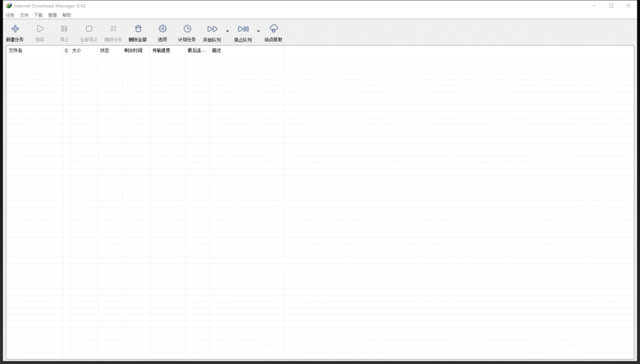
Task: Click the 传输速度 column header
Action: [x=167, y=51]
